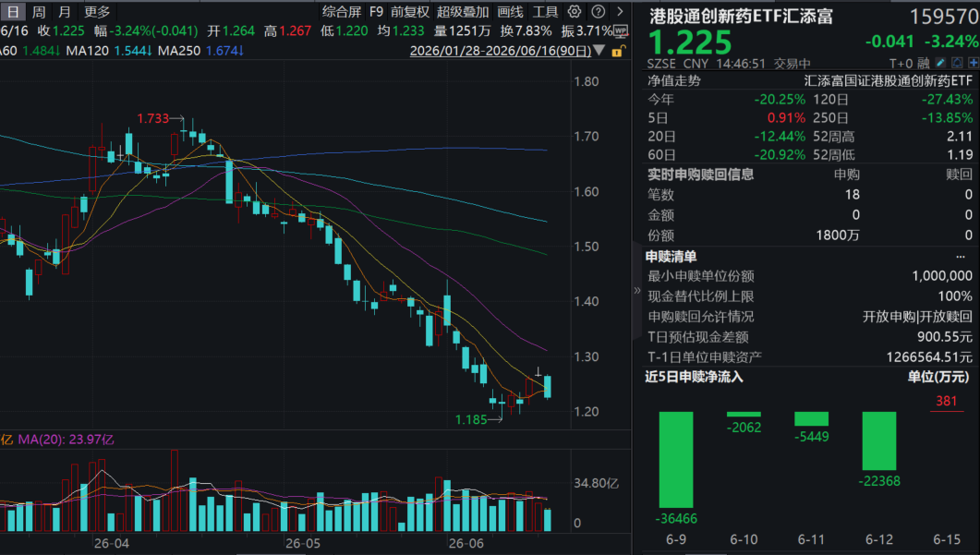
Task: Toggle the 前复权 price adjustment mode
Action: tap(410, 11)
